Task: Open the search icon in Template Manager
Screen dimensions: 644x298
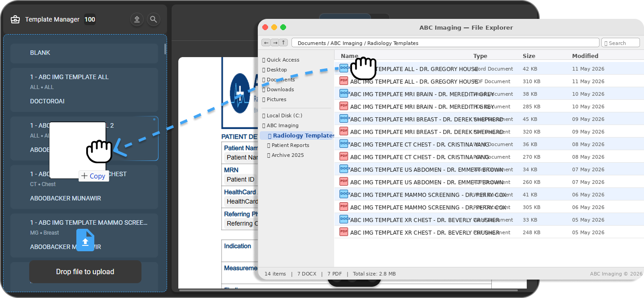Action: click(x=154, y=19)
